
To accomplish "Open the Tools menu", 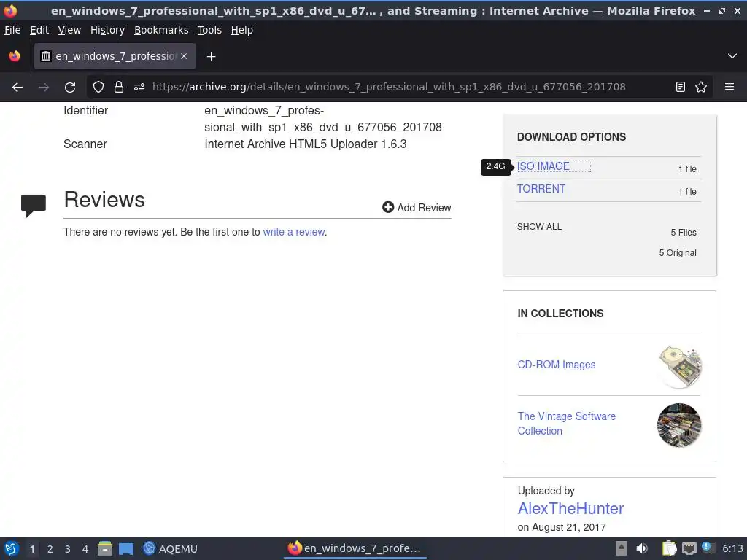I will click(x=209, y=30).
